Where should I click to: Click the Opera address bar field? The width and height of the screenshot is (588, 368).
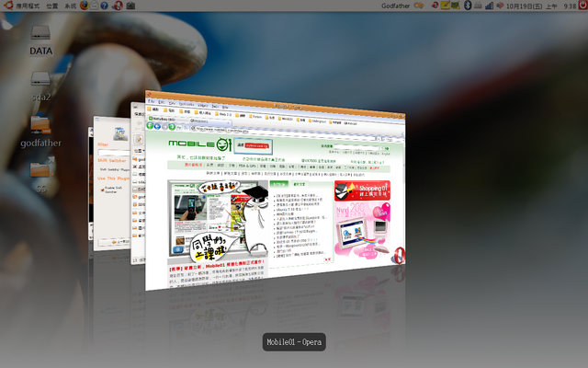click(285, 133)
